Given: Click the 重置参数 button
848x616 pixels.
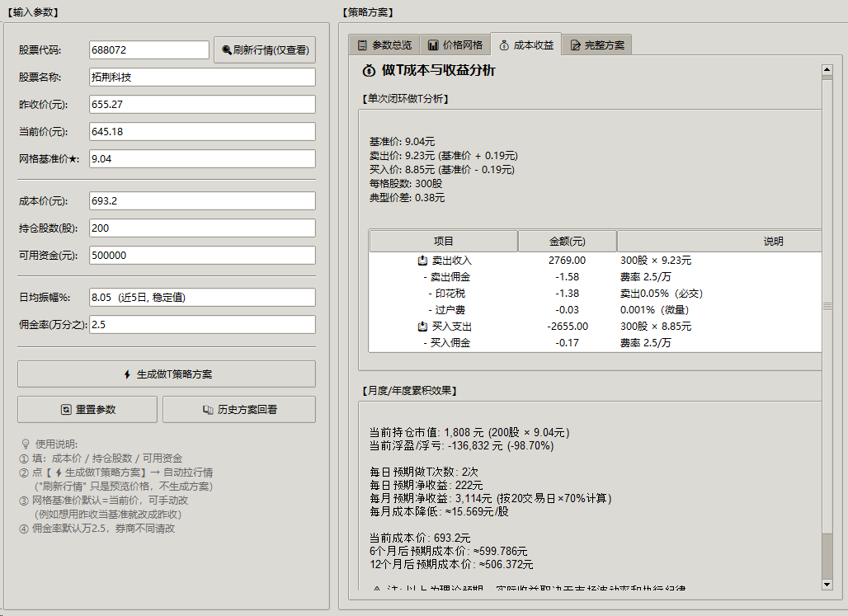Looking at the screenshot, I should [x=87, y=410].
